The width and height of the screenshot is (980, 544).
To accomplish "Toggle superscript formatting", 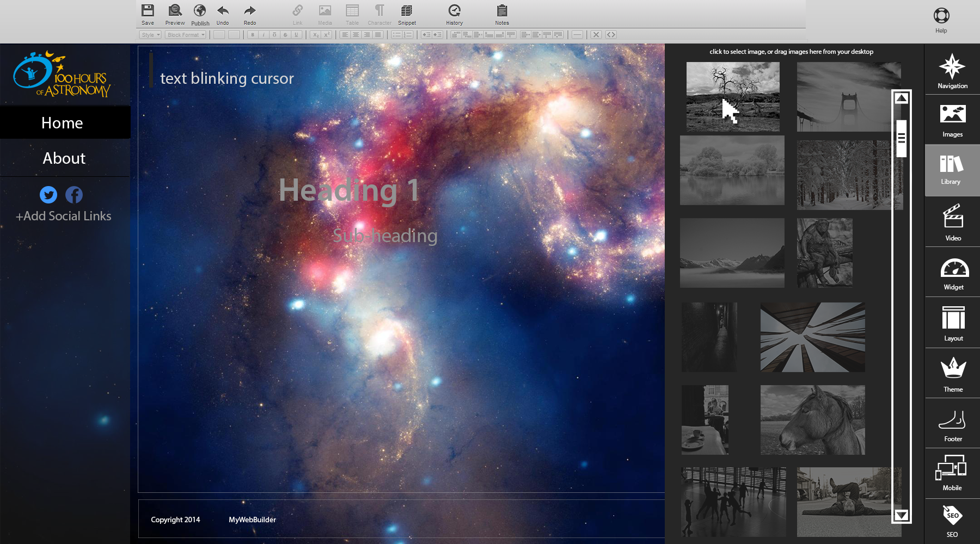I will tap(327, 35).
